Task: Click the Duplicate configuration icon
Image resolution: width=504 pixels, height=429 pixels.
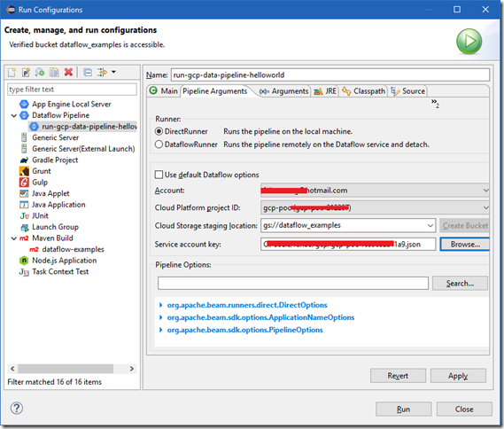Action: point(54,73)
